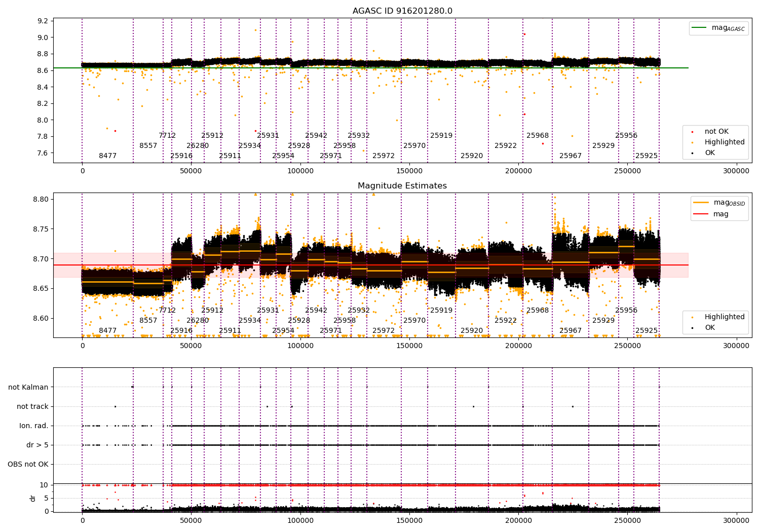760x532 pixels.
Task: Click label 8477 in Magnitude Estimates plot
Action: pyautogui.click(x=107, y=330)
